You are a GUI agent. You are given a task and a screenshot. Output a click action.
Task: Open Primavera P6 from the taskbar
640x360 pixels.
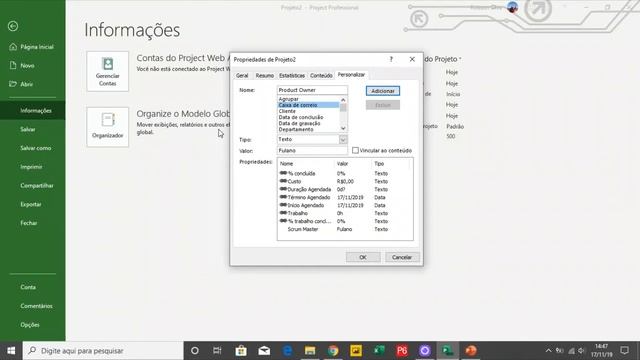[x=402, y=351]
